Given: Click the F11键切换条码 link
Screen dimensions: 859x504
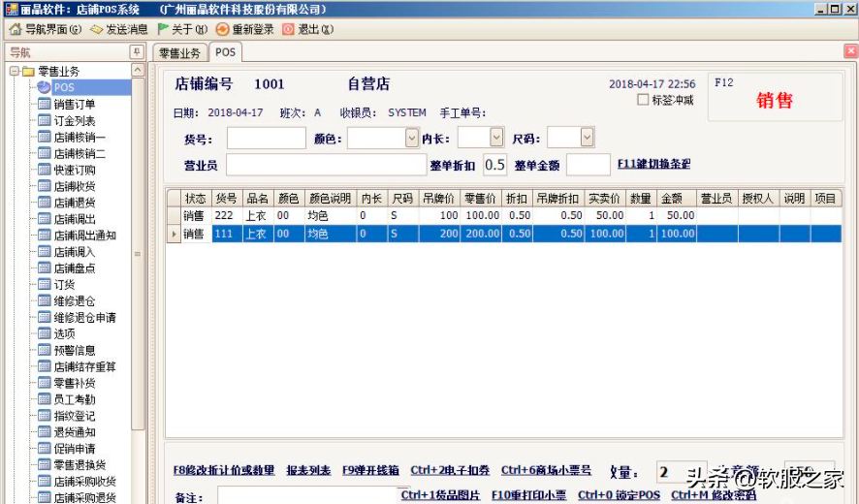Looking at the screenshot, I should [653, 164].
